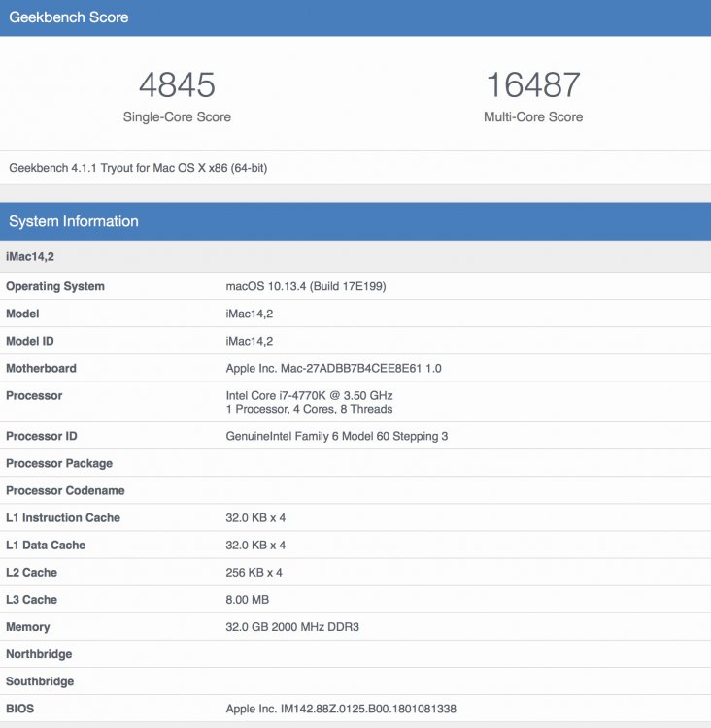Click the System Information header
The height and width of the screenshot is (728, 711).
(x=355, y=221)
